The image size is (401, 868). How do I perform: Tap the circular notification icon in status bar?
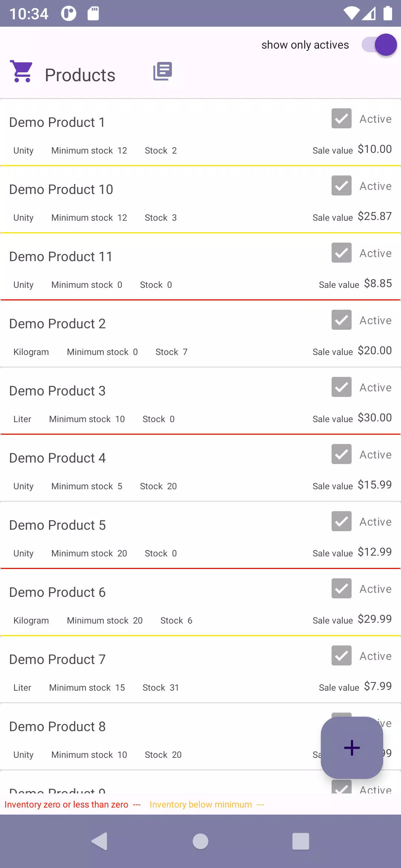pyautogui.click(x=69, y=14)
